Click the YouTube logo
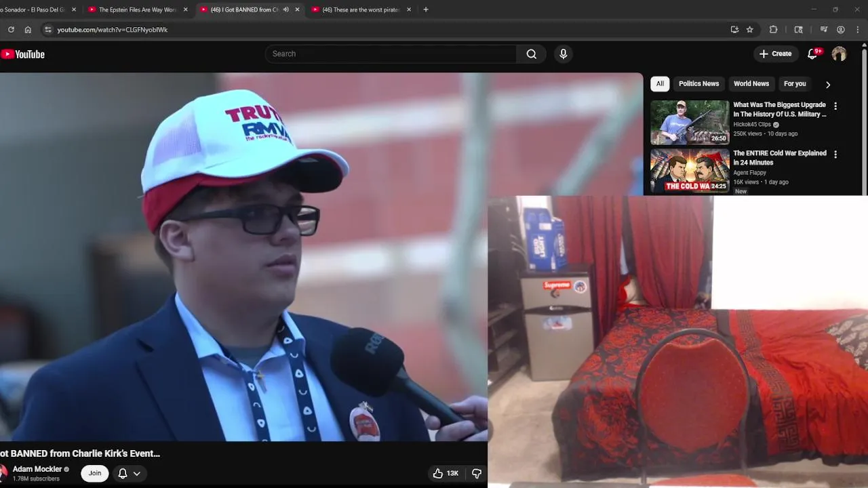Image resolution: width=868 pixels, height=488 pixels. (23, 54)
